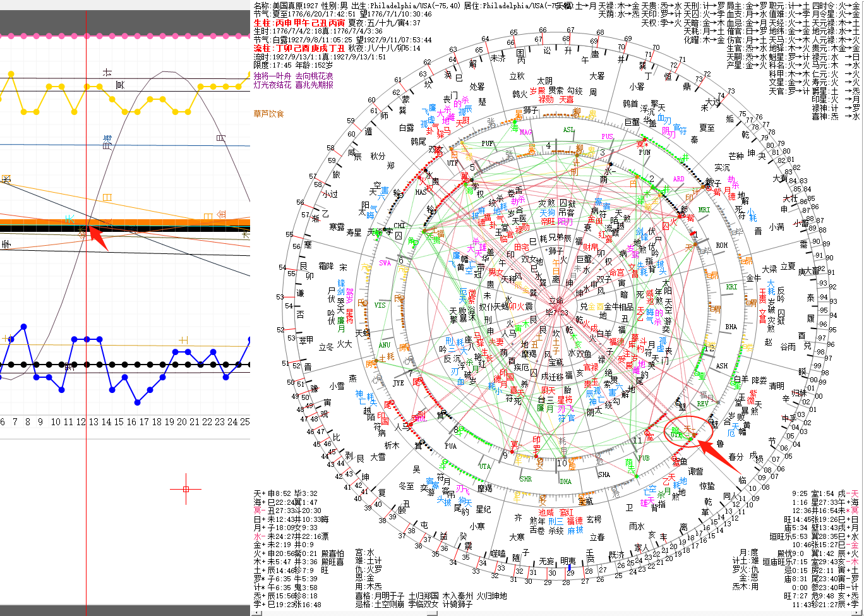Click the green KRI nakshatra label
Image resolution: width=864 pixels, height=616 pixels.
pyautogui.click(x=731, y=287)
